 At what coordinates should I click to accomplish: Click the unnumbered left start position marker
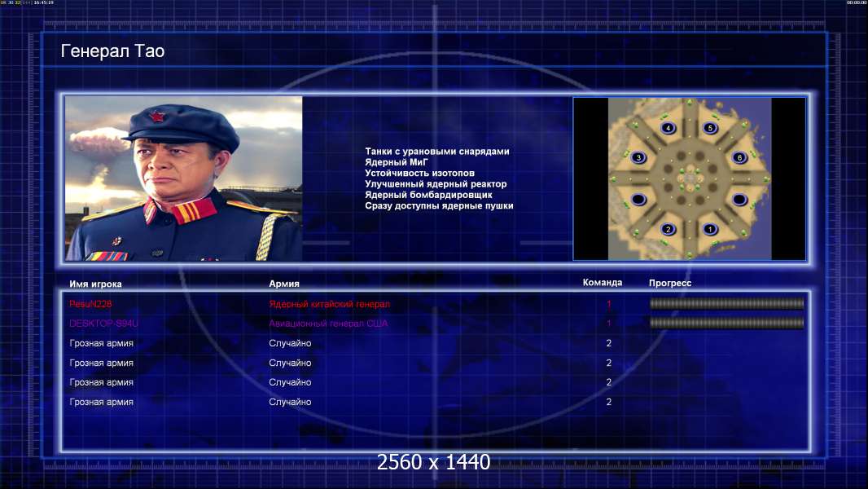click(x=638, y=200)
